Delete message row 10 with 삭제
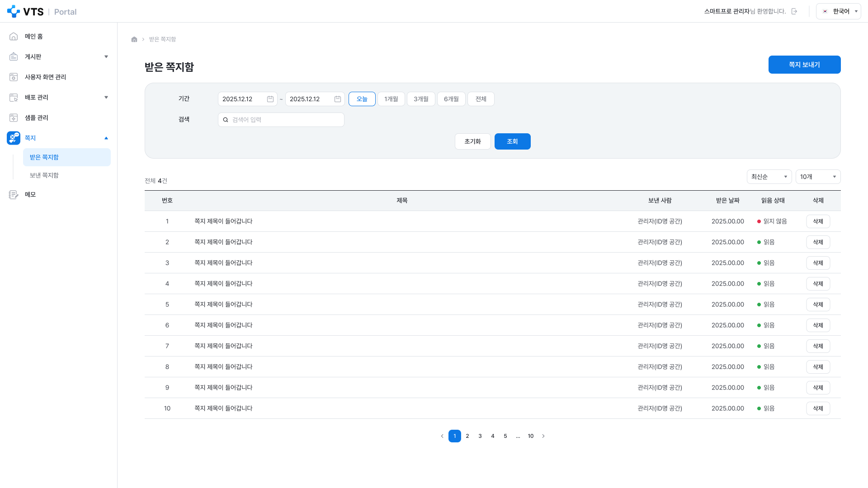 [x=818, y=408]
